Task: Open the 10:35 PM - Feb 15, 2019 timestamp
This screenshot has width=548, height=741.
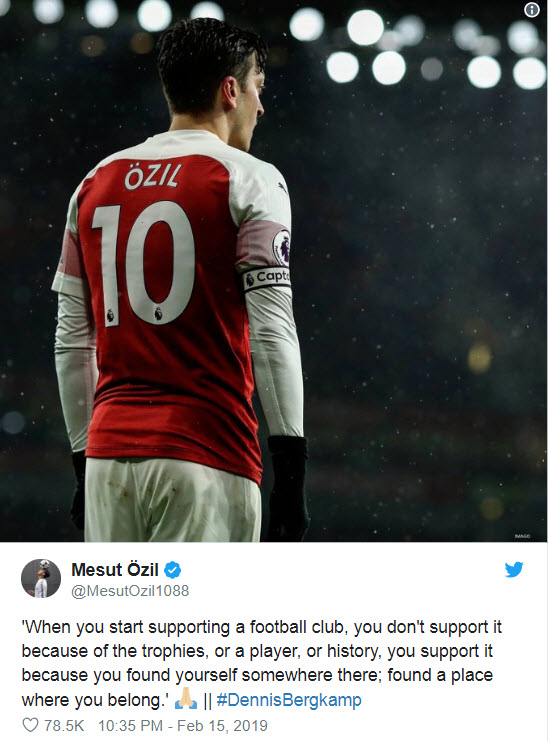Action: pos(183,725)
